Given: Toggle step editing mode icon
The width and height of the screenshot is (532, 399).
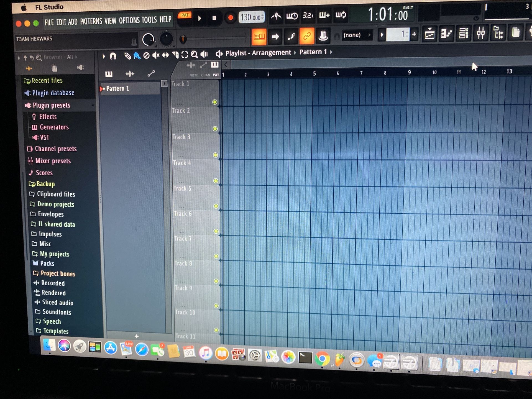Looking at the screenshot, I should click(x=291, y=36).
